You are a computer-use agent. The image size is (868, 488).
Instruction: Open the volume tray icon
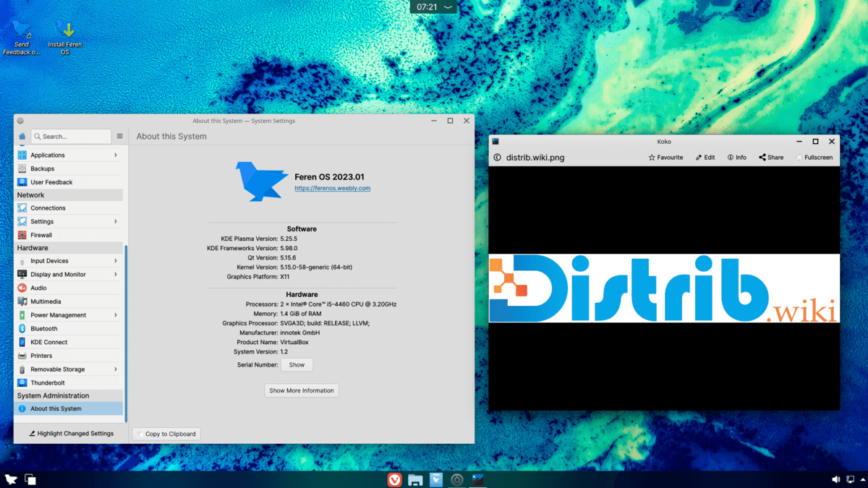[835, 479]
